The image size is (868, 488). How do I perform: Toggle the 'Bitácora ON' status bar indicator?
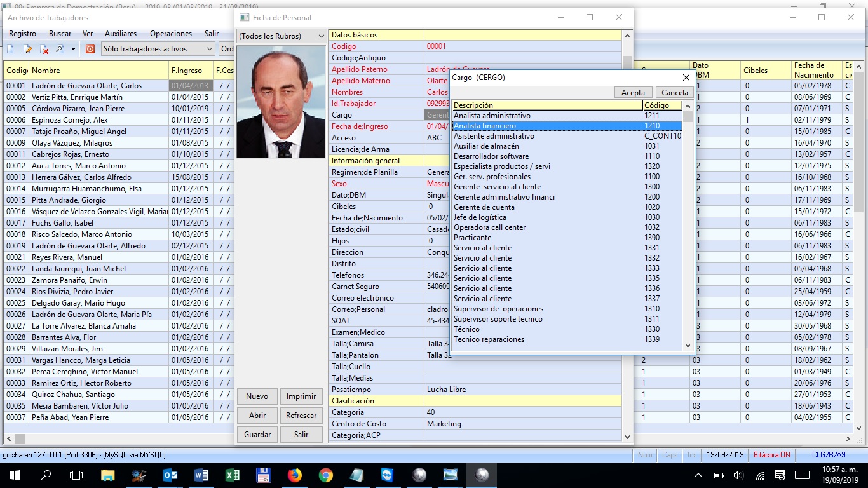click(771, 455)
